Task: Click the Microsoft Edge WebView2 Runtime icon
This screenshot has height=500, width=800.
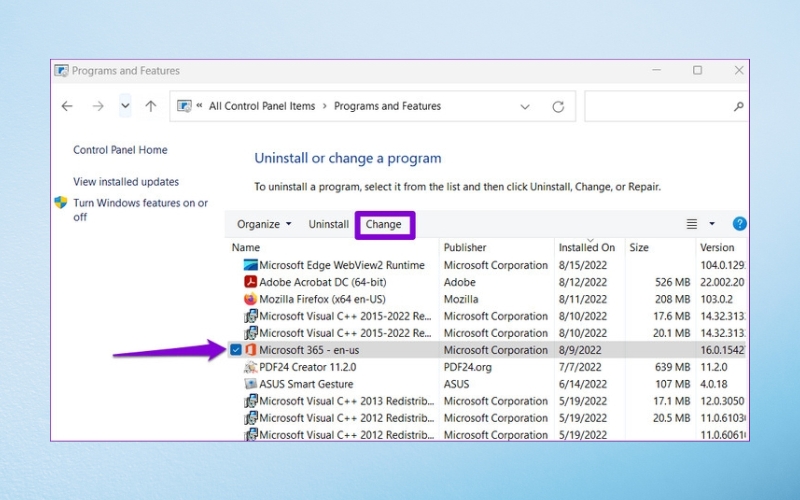Action: tap(251, 265)
